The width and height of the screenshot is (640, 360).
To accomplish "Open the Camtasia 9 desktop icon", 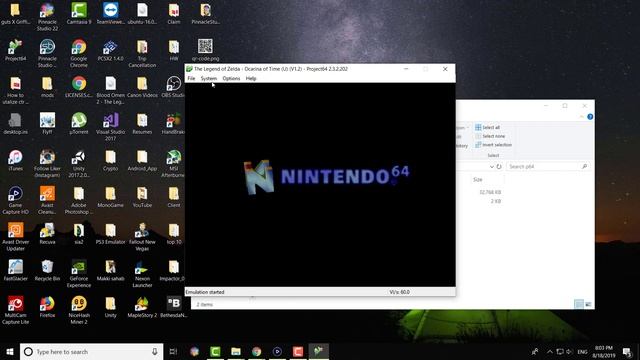I will pyautogui.click(x=79, y=13).
